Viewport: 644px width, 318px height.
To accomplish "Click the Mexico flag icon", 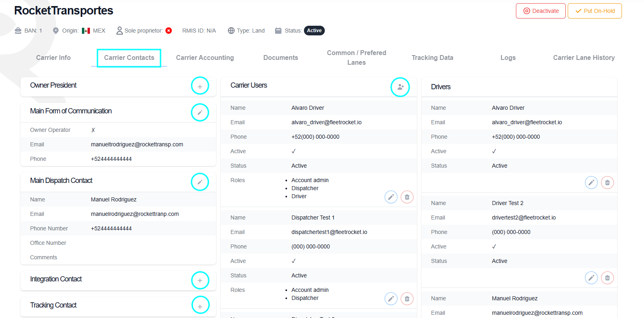I will pos(86,31).
